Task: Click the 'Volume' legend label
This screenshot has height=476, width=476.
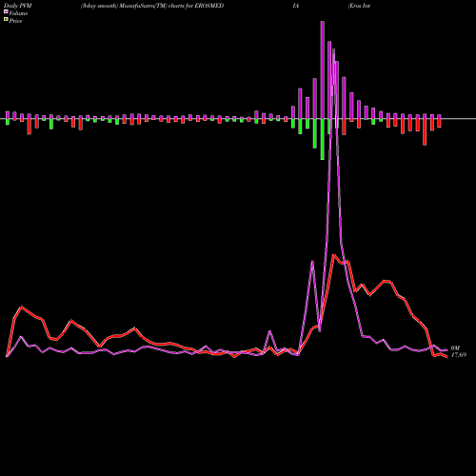Action: point(18,13)
